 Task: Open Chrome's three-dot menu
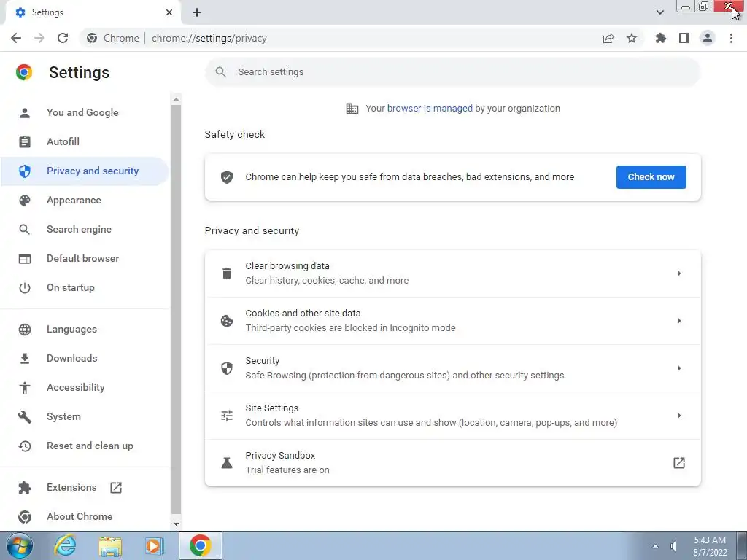click(731, 38)
